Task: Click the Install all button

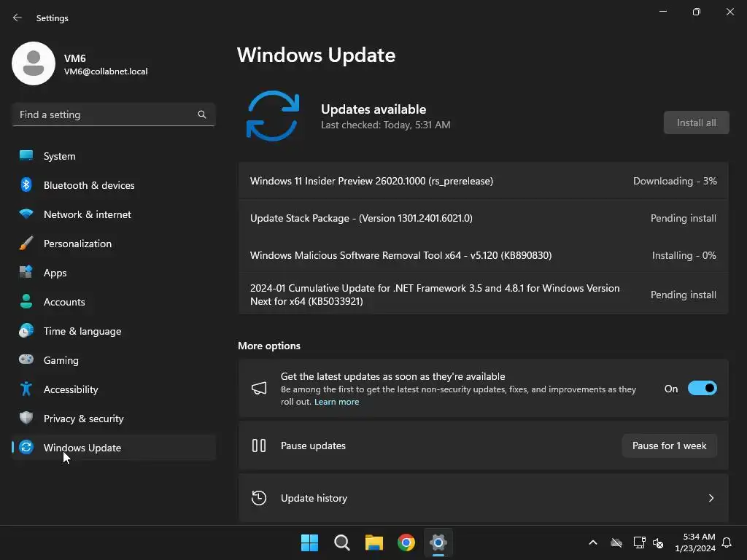Action: click(696, 122)
